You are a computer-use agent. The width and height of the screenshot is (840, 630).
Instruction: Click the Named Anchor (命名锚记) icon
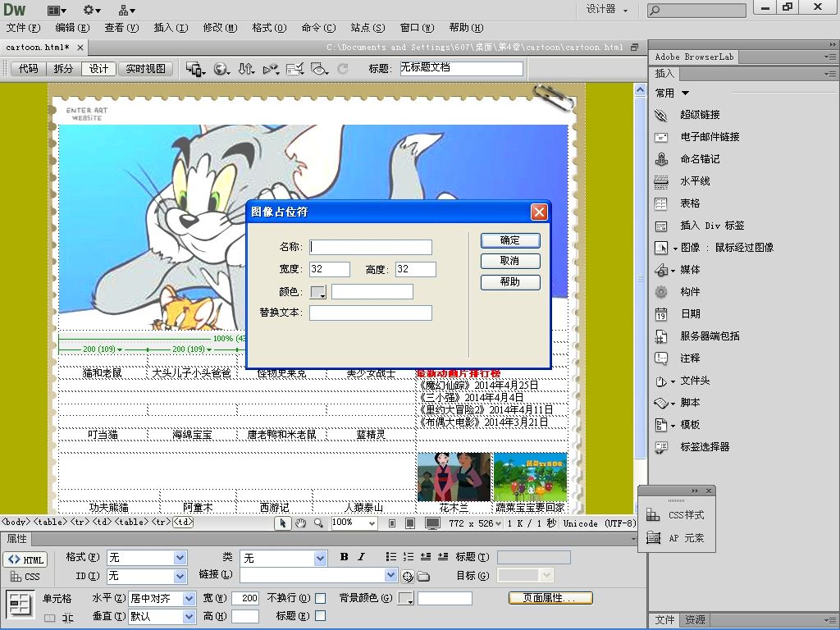pos(661,159)
